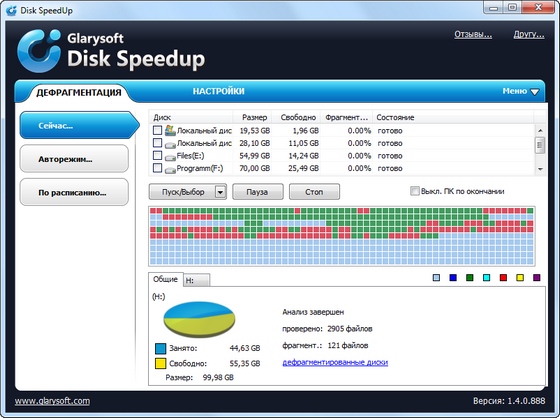The width and height of the screenshot is (560, 418).
Task: Click the Disk SpeedUp title bar icon
Action: (11, 10)
